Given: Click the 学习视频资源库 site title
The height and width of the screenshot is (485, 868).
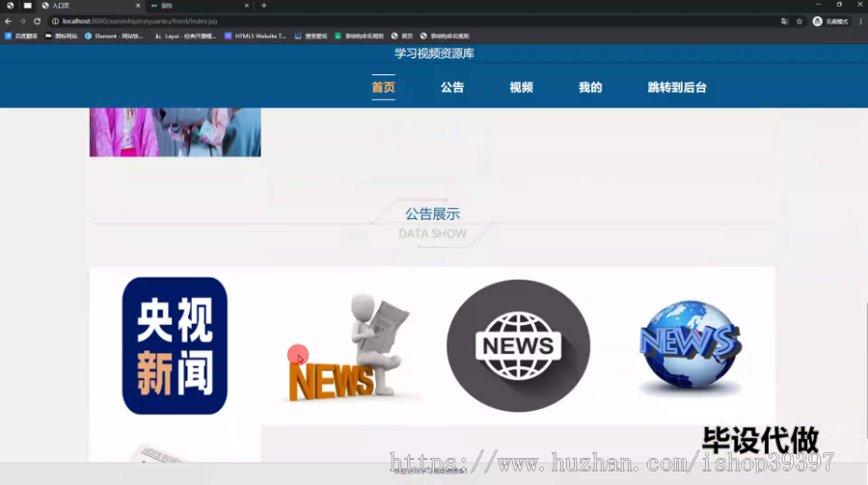Looking at the screenshot, I should click(x=434, y=54).
